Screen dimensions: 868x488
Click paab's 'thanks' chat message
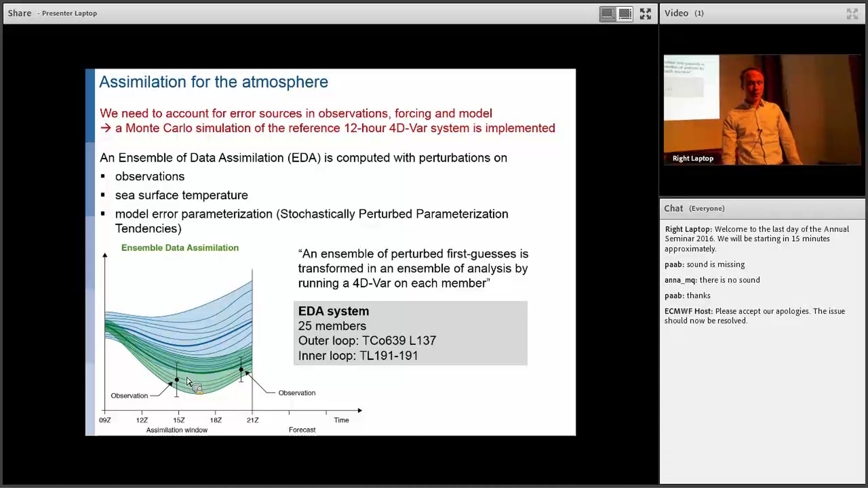tap(687, 296)
